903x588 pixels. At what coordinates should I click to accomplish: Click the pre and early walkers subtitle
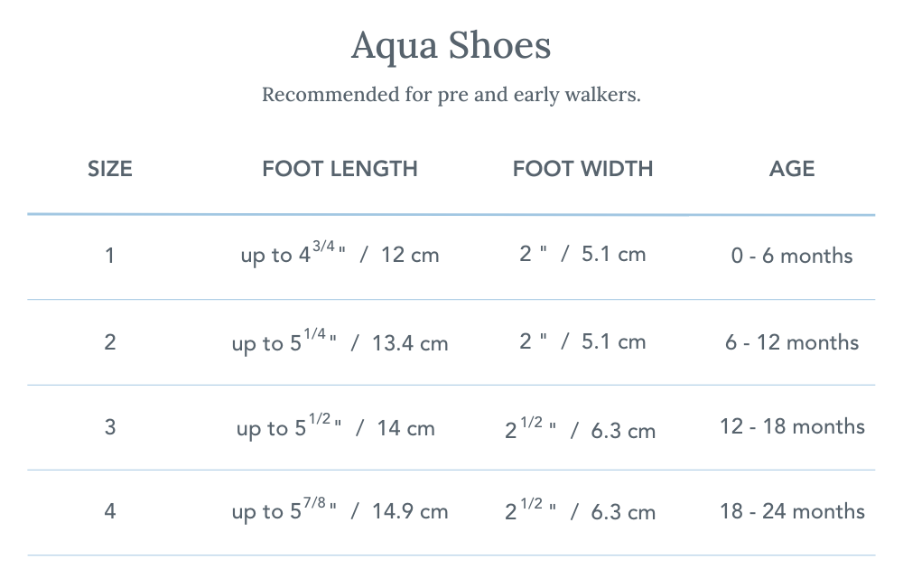pyautogui.click(x=451, y=95)
